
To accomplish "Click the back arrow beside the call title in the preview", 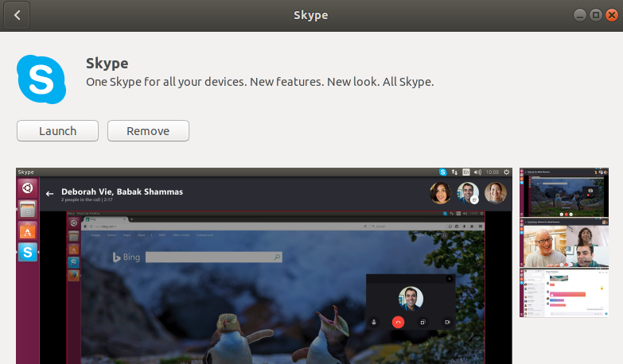I will (49, 194).
